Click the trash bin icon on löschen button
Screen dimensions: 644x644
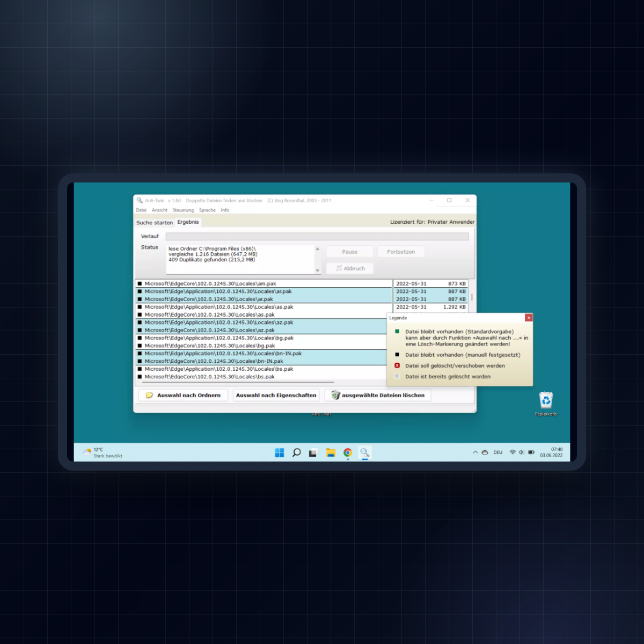tap(336, 396)
